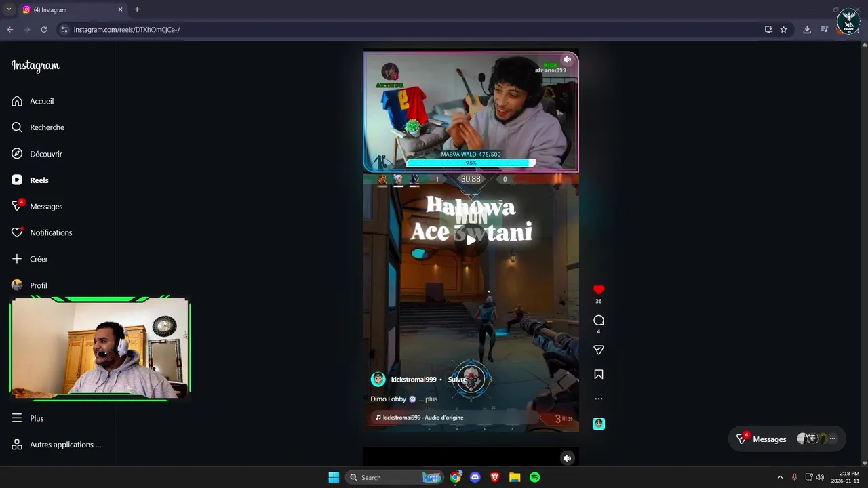The image size is (868, 488).
Task: Open network icon in system tray
Action: (x=809, y=478)
